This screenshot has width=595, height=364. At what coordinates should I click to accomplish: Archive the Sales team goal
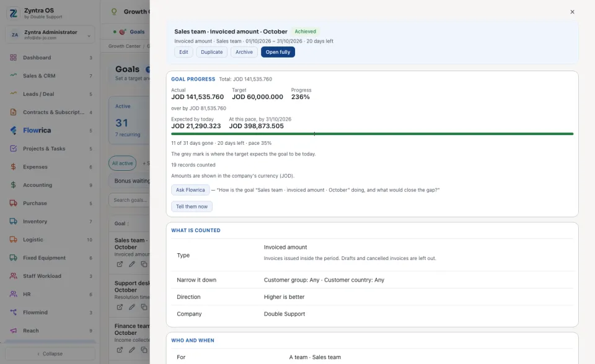coord(244,52)
